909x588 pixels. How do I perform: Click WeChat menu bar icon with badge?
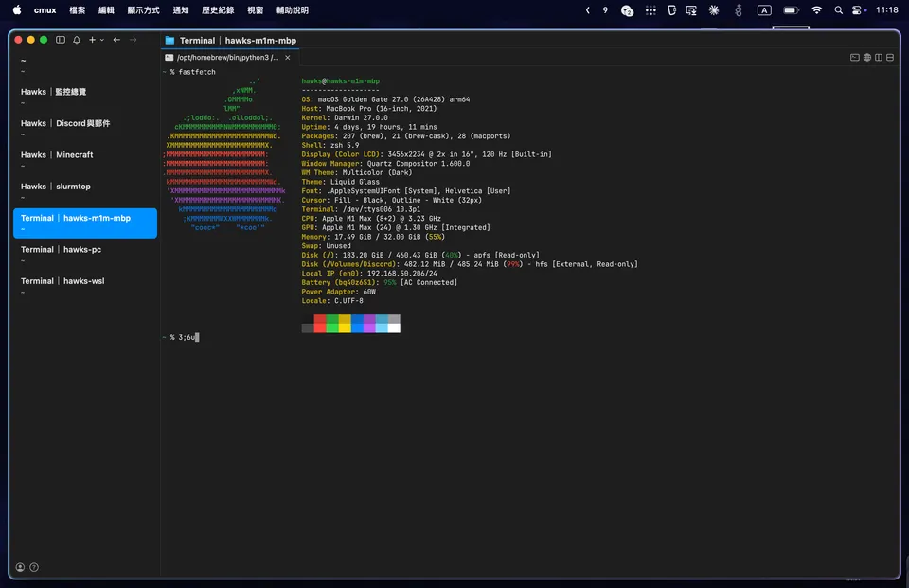(x=627, y=10)
